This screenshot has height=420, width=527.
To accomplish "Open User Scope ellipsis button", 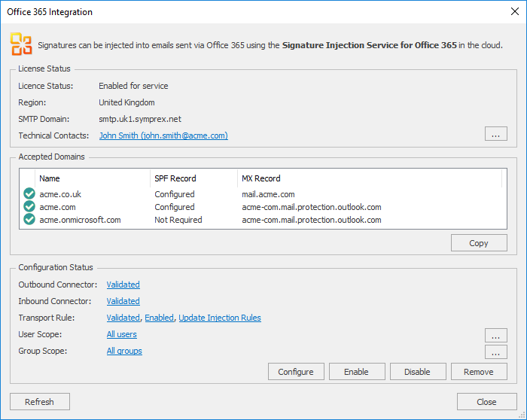I will coord(495,335).
